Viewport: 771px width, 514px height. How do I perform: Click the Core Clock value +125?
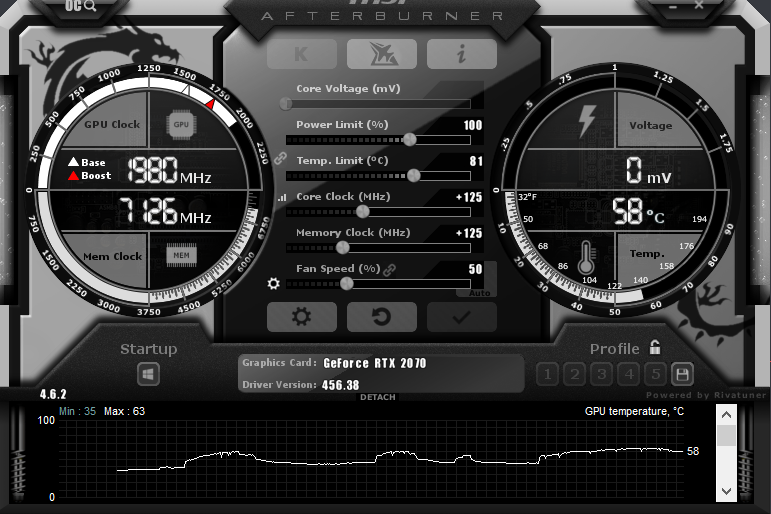pyautogui.click(x=469, y=197)
